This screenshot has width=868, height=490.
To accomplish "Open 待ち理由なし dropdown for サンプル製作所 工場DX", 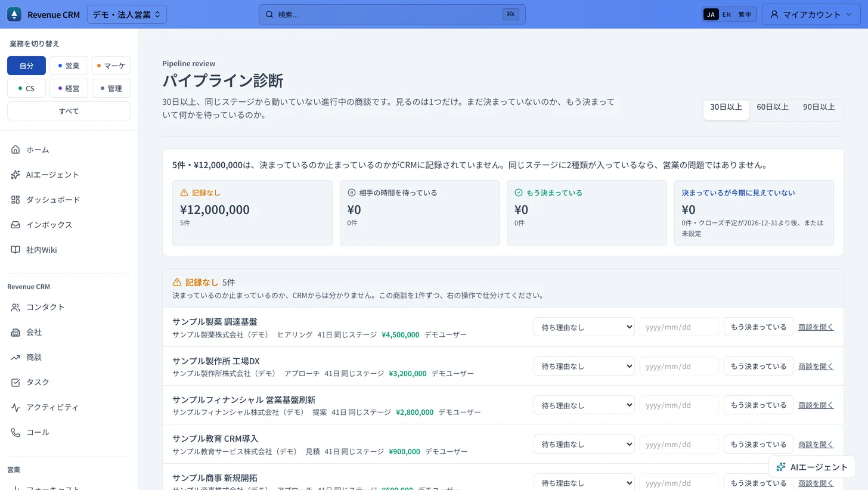I will 584,366.
